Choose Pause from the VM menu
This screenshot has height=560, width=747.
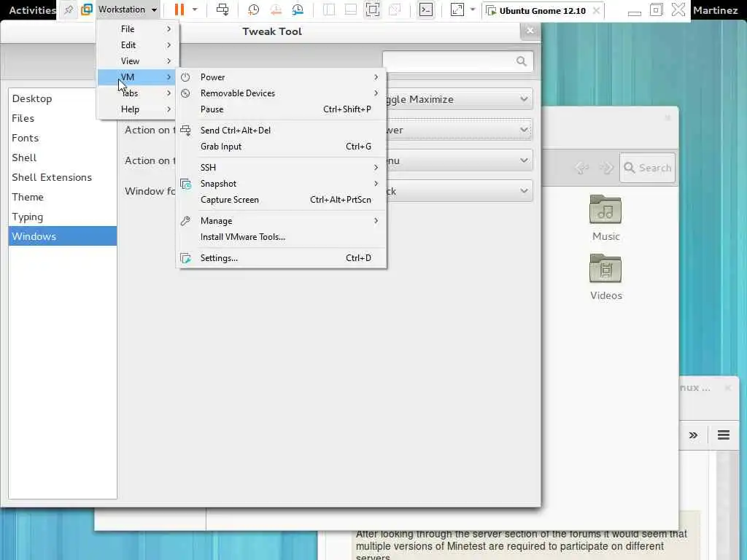point(281,109)
